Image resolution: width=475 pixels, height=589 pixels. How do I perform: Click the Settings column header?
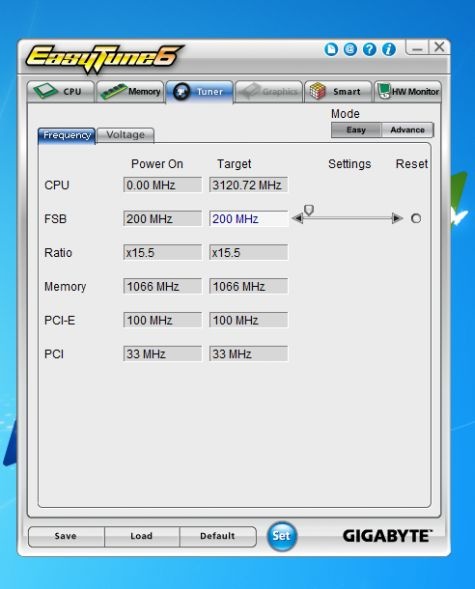click(x=350, y=164)
